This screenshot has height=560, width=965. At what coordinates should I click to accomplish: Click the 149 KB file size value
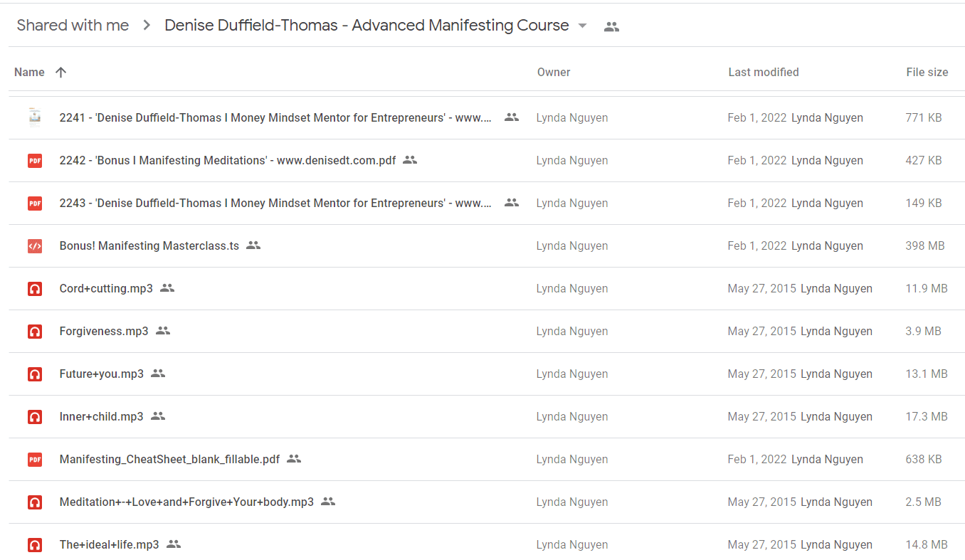click(x=924, y=203)
